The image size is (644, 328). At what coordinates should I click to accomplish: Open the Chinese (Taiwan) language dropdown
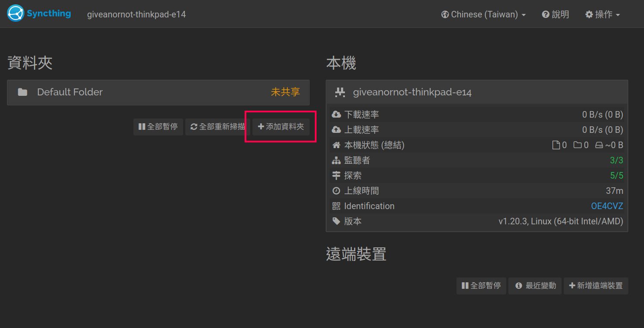(484, 14)
